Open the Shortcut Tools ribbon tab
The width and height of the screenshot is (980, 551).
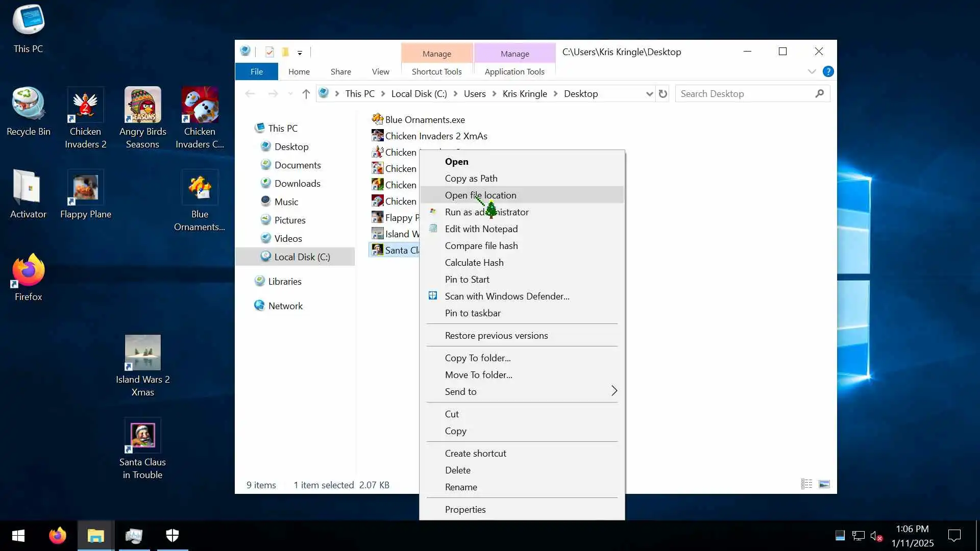click(436, 72)
